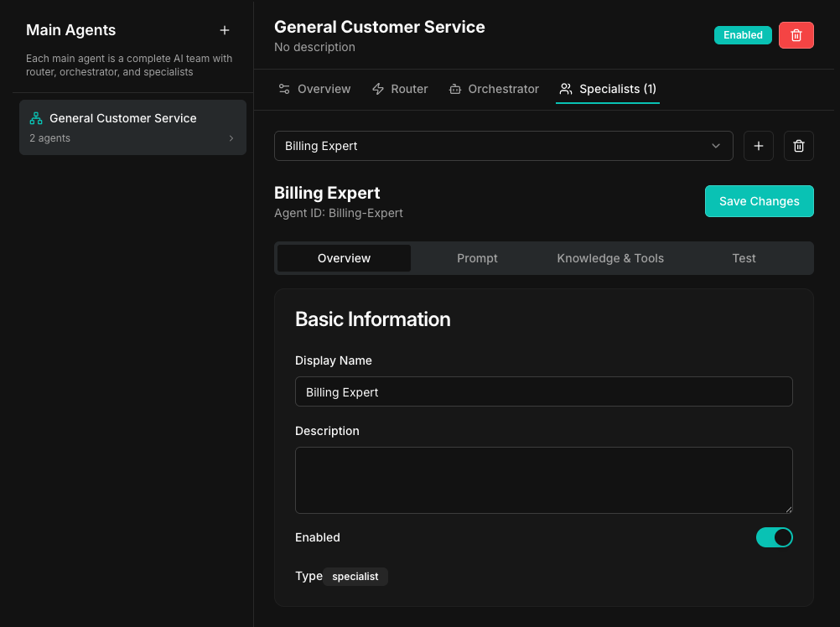The width and height of the screenshot is (840, 627).
Task: Click the plus button to add a specialist
Action: tap(758, 146)
